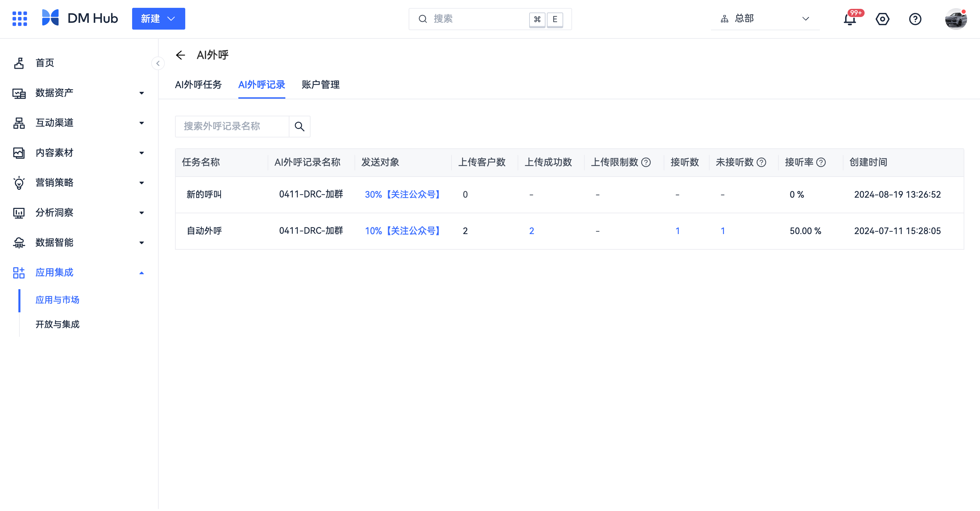Image resolution: width=980 pixels, height=511 pixels.
Task: Click the 数据资产 sidebar icon
Action: click(x=19, y=93)
